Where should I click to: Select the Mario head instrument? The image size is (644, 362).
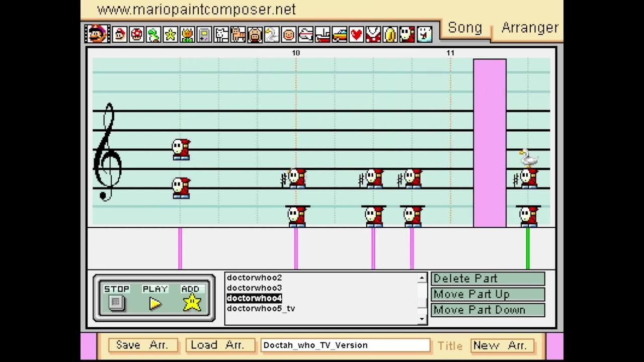point(120,35)
